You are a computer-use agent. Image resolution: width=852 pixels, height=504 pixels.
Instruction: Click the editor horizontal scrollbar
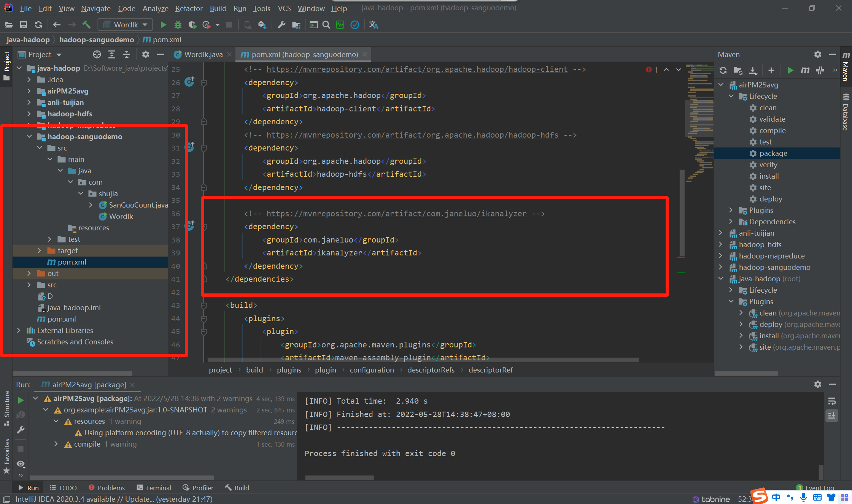(x=422, y=360)
